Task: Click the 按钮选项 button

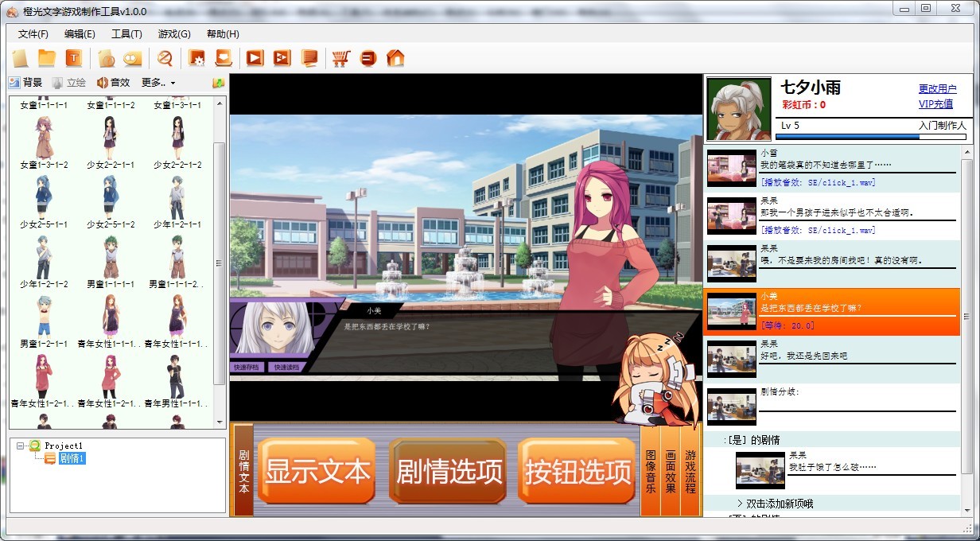Action: (x=577, y=471)
